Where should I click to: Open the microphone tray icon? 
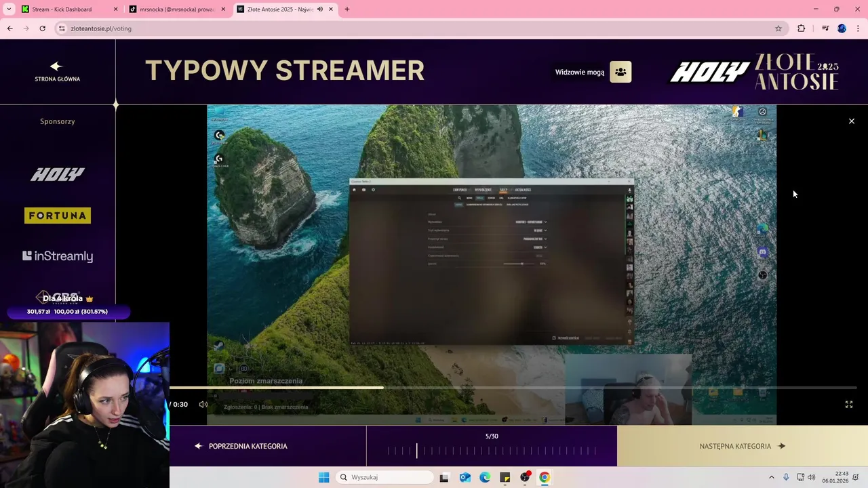786,477
